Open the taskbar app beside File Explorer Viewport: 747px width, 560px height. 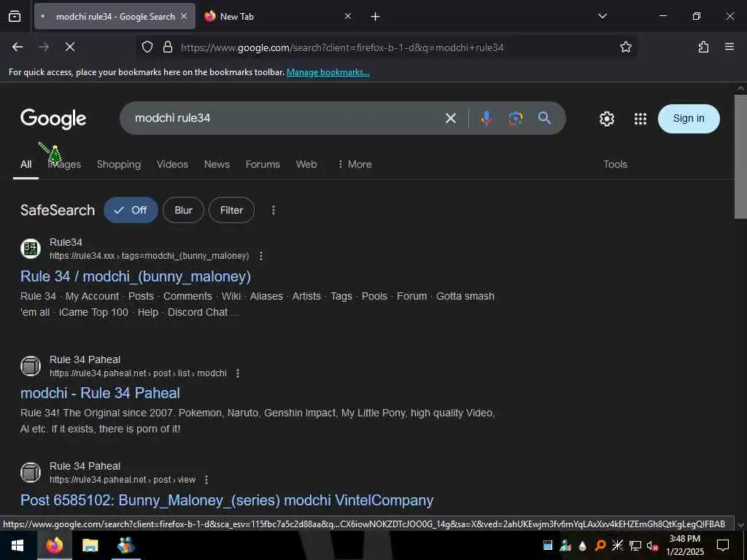[x=125, y=545]
